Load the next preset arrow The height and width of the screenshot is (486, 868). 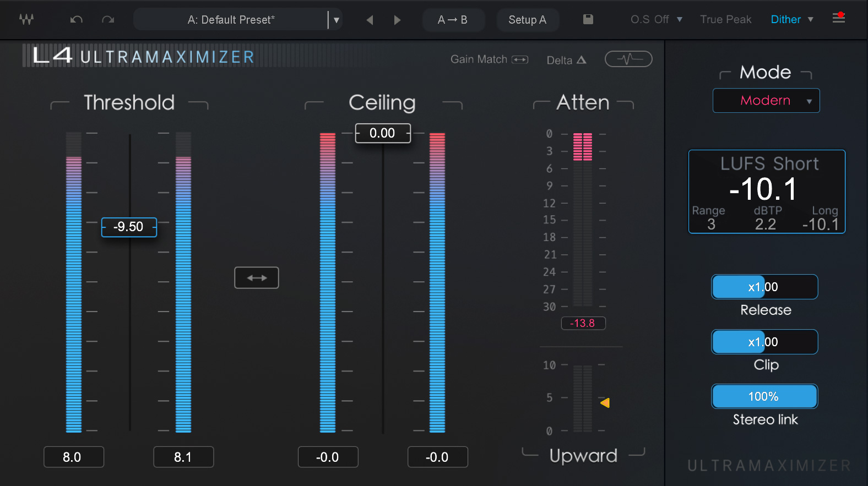coord(397,20)
